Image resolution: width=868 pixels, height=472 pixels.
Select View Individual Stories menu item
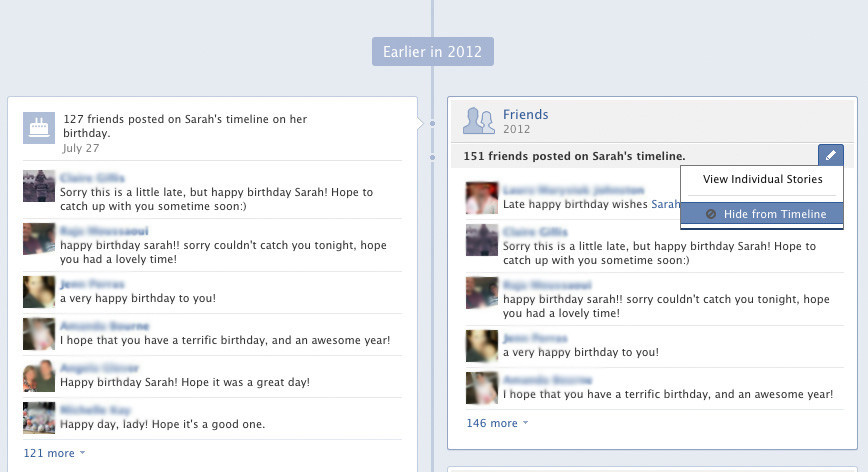click(x=762, y=179)
